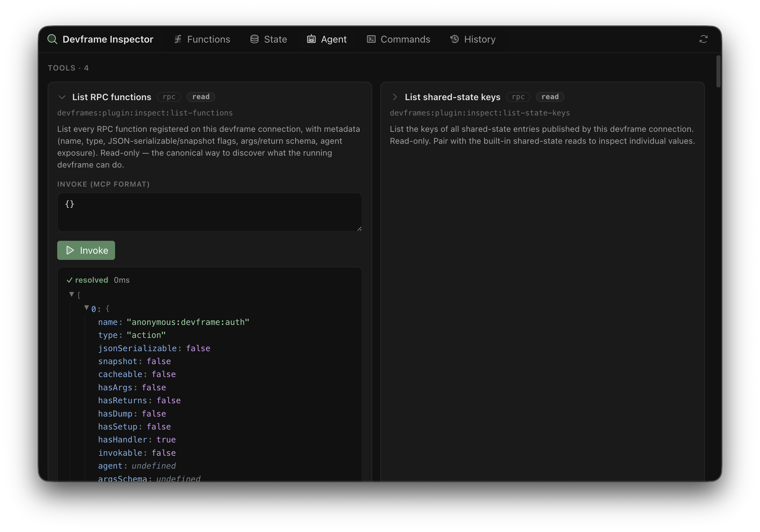Click the resolved status text
The height and width of the screenshot is (532, 760).
[x=92, y=280]
